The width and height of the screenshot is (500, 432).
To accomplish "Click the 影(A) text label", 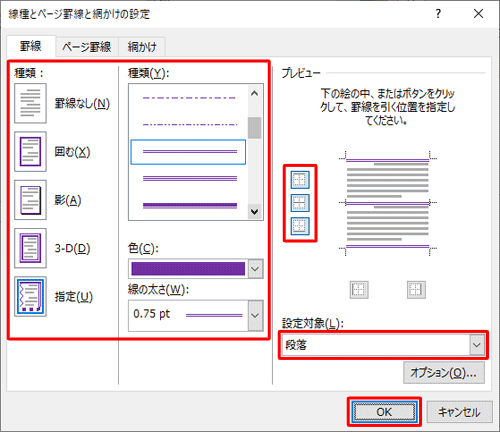I will pos(68,200).
